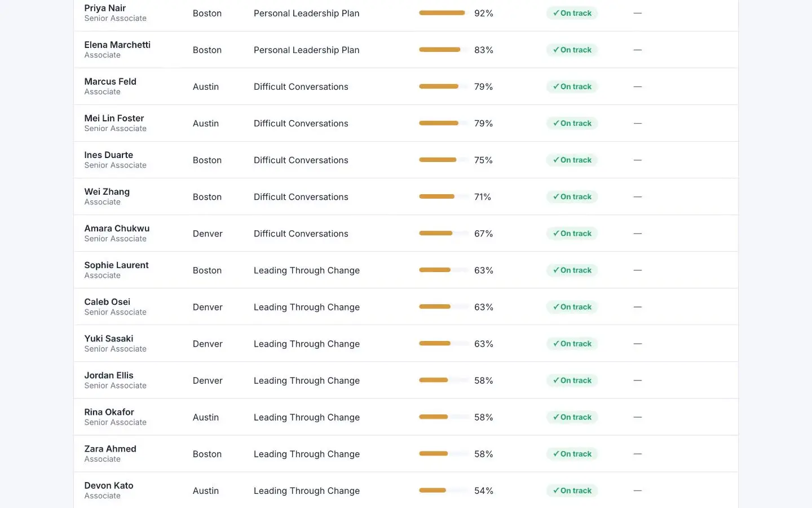This screenshot has width=812, height=508.
Task: Click the 63% value for Yuki Sasaki
Action: click(x=484, y=344)
